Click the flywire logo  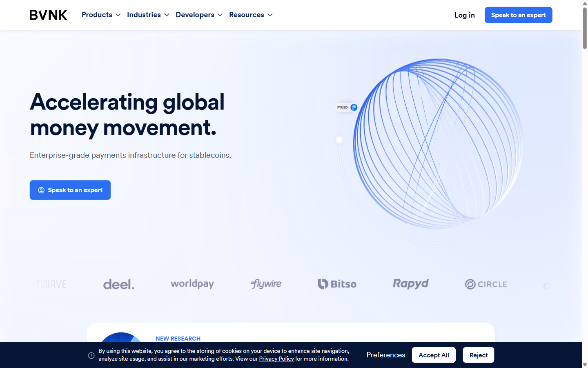click(265, 283)
